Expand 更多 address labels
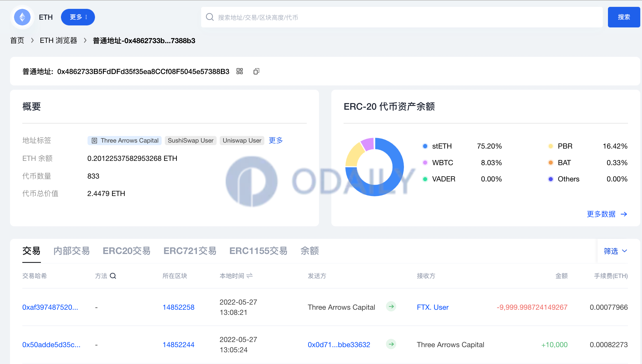Screen dimensions: 642x364 tap(276, 140)
